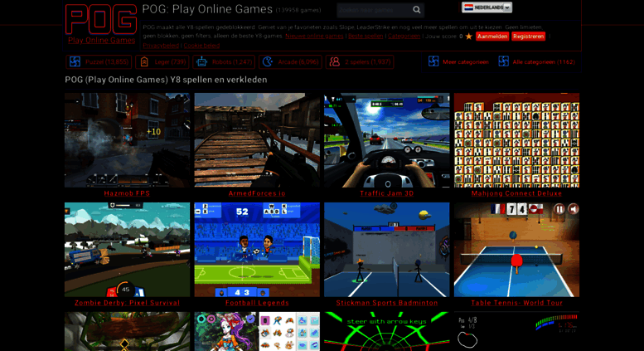
Task: Click Stickman Sports Badminton title link
Action: 387,303
